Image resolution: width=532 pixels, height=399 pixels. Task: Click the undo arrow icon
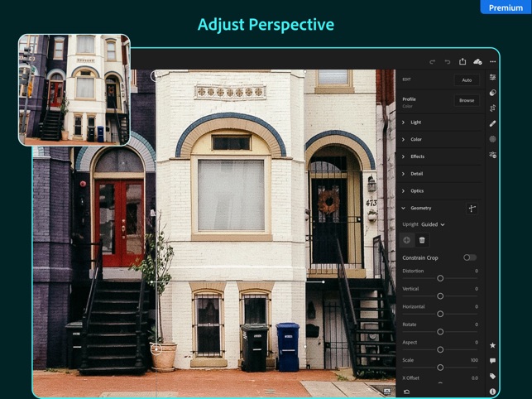tap(448, 61)
